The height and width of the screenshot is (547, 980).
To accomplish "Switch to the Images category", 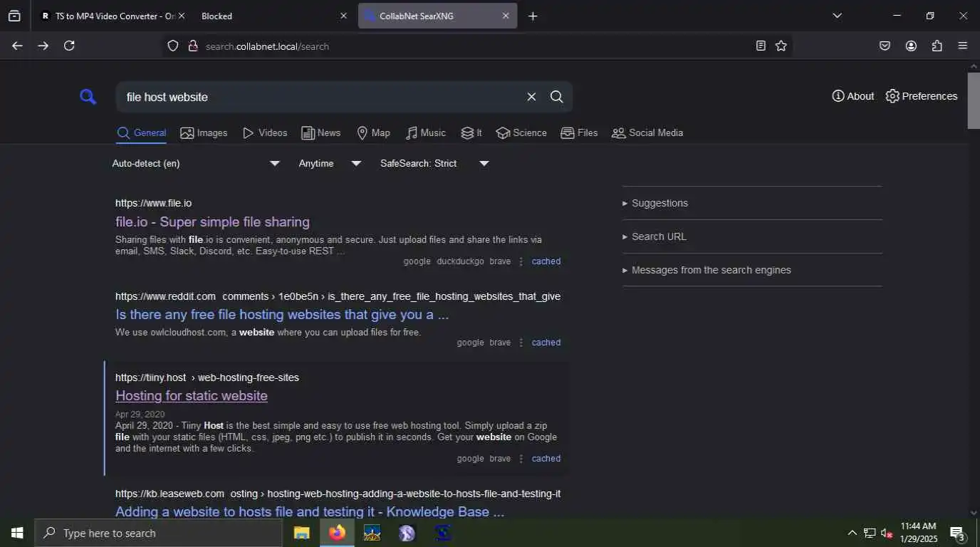I will [204, 133].
